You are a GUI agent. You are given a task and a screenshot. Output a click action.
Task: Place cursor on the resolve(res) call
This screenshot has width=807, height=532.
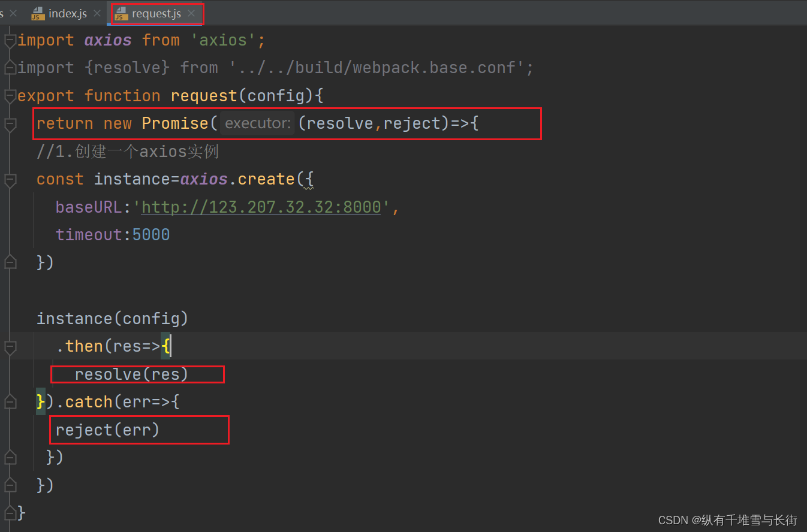tap(131, 374)
